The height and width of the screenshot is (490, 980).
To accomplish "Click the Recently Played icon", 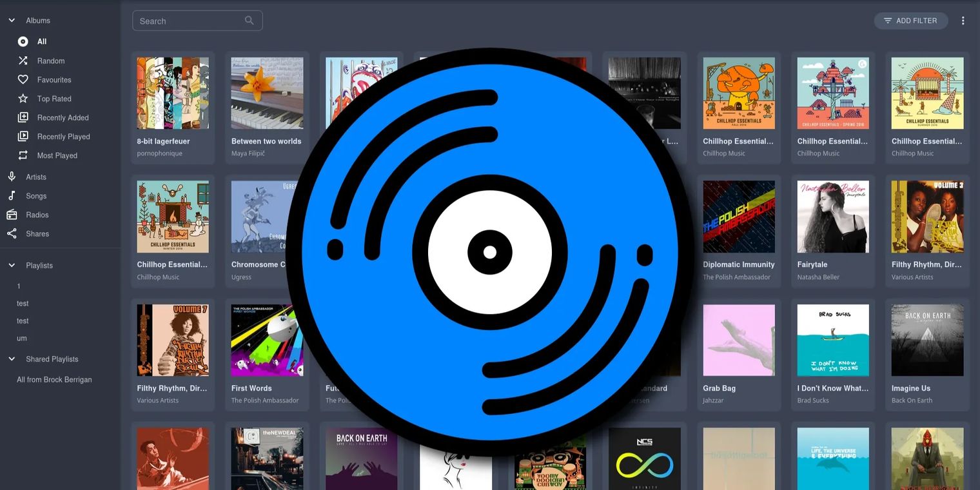I will coord(23,136).
